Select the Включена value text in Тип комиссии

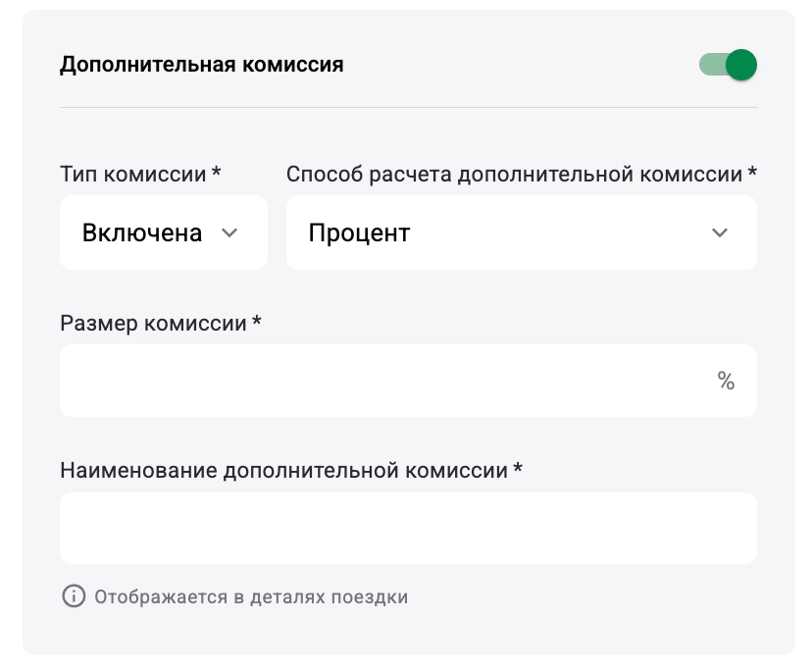[142, 232]
